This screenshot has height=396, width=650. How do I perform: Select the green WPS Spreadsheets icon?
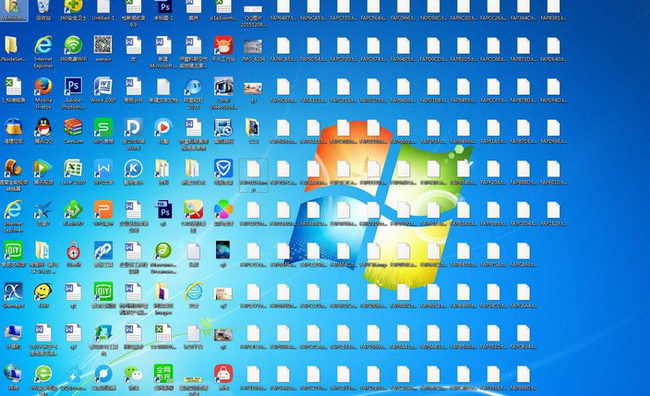tap(103, 127)
